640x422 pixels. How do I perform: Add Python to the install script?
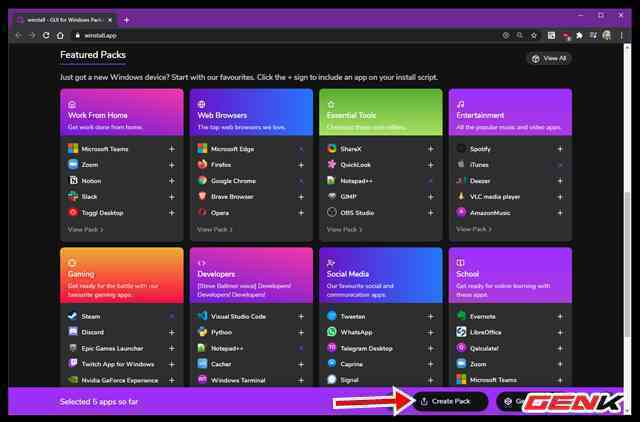click(x=301, y=333)
